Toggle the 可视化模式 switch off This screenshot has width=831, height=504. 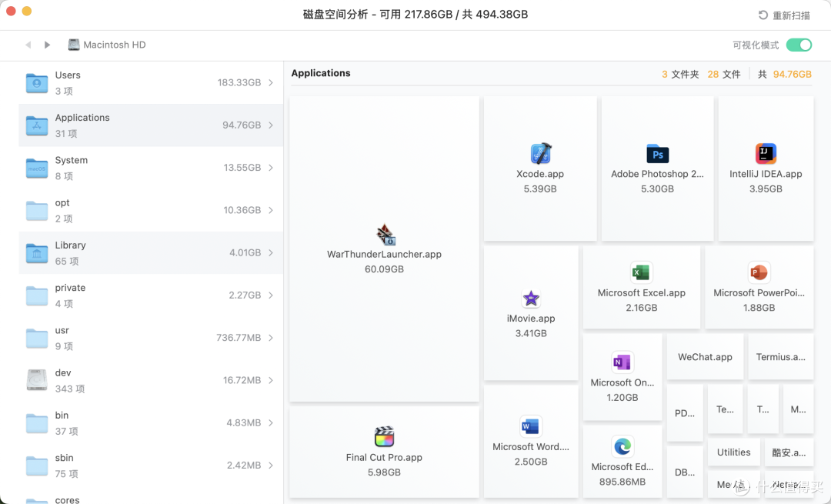point(799,45)
